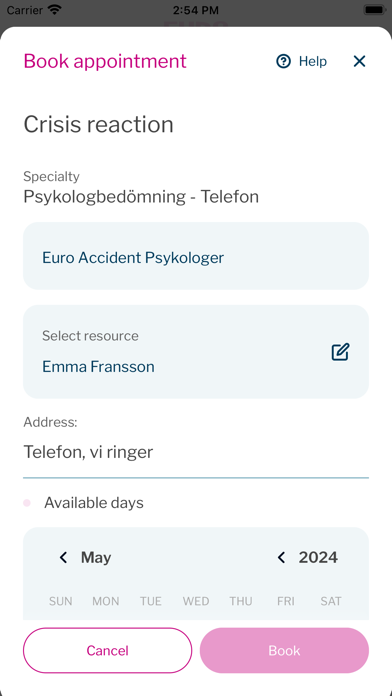
Task: Click the Available days pink dot legend
Action: pos(27,503)
